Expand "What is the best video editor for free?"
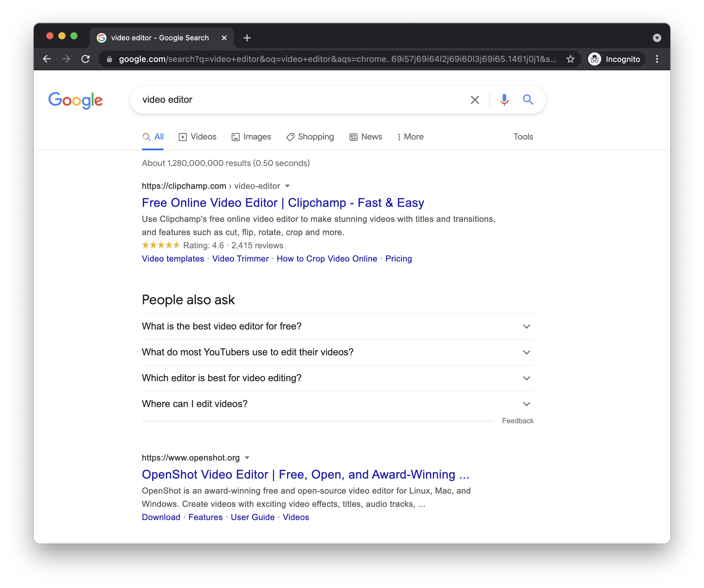This screenshot has height=588, width=704. pos(526,326)
